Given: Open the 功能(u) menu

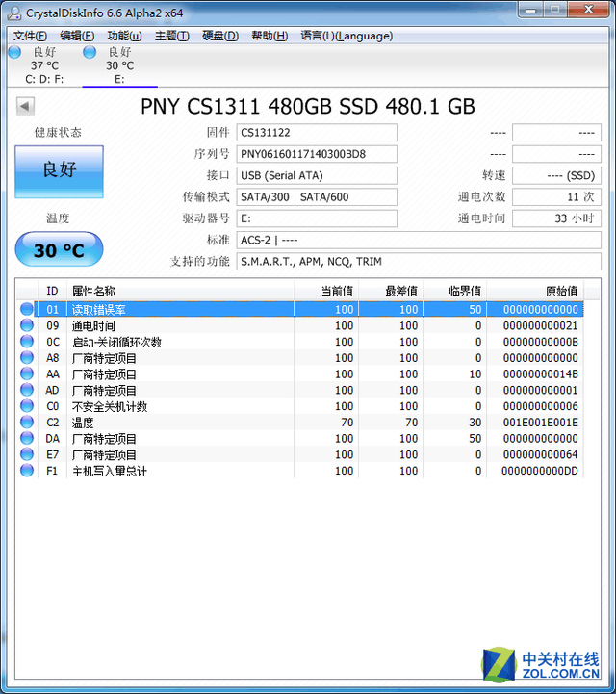Looking at the screenshot, I should pyautogui.click(x=125, y=36).
